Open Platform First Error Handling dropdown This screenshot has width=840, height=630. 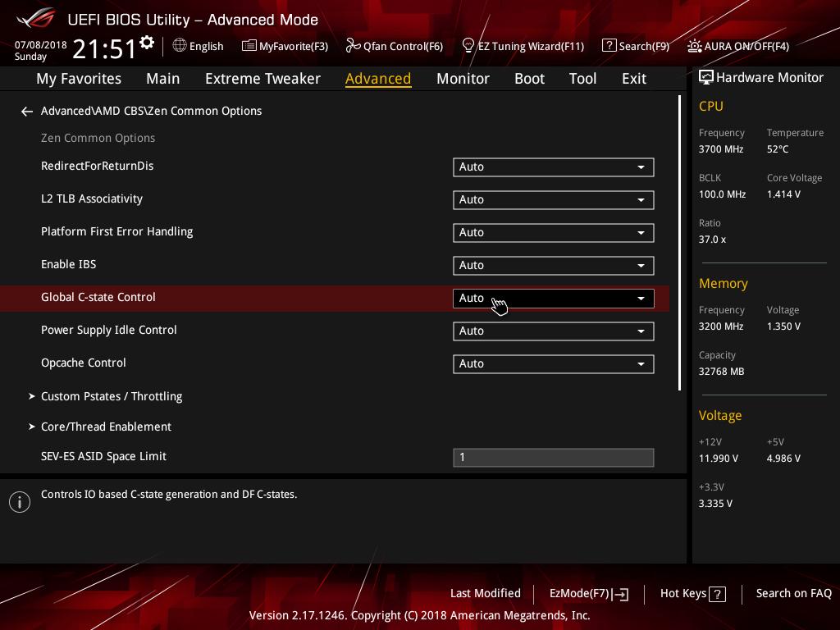(554, 232)
